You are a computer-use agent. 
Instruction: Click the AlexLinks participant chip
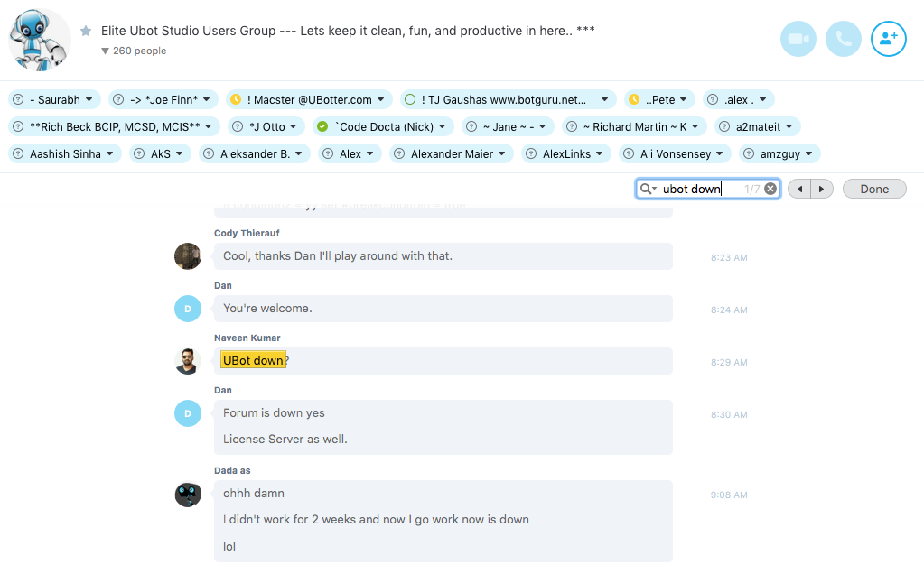566,153
